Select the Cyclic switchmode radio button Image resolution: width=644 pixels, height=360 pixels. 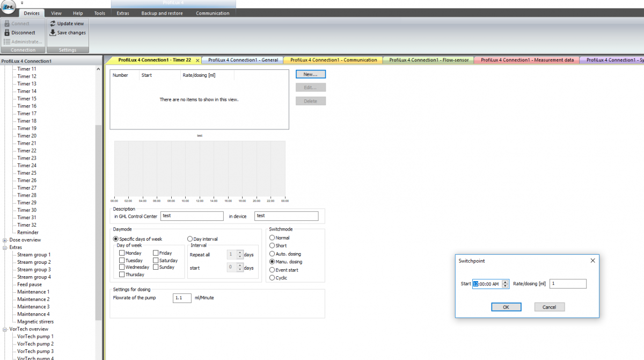coord(272,278)
